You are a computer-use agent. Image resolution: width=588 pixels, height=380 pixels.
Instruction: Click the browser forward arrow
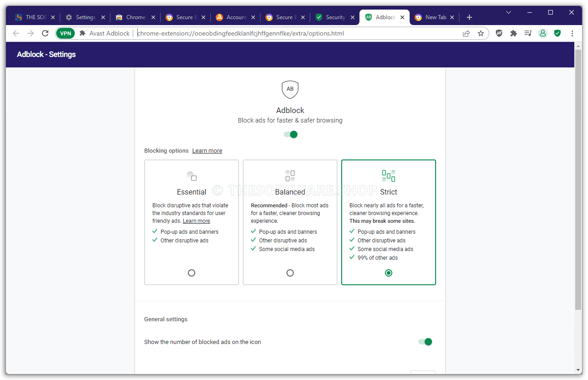(x=31, y=33)
